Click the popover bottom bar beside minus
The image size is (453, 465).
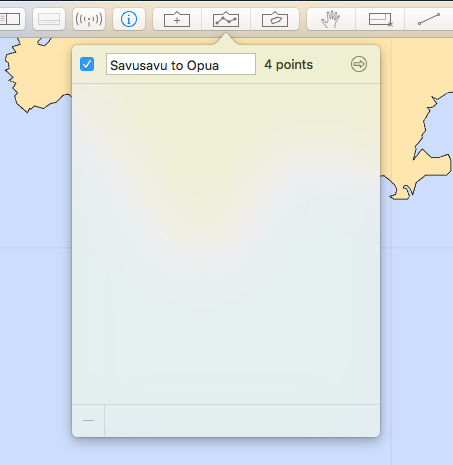242,421
